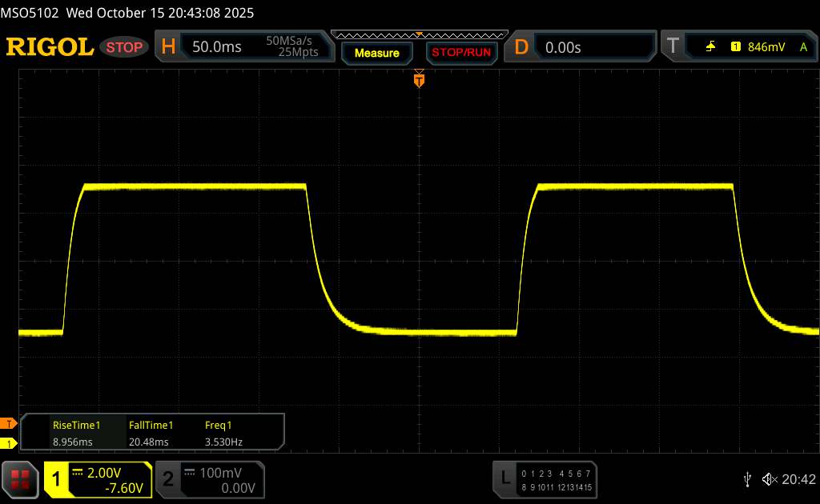Click the USB connection status icon

coord(747,479)
